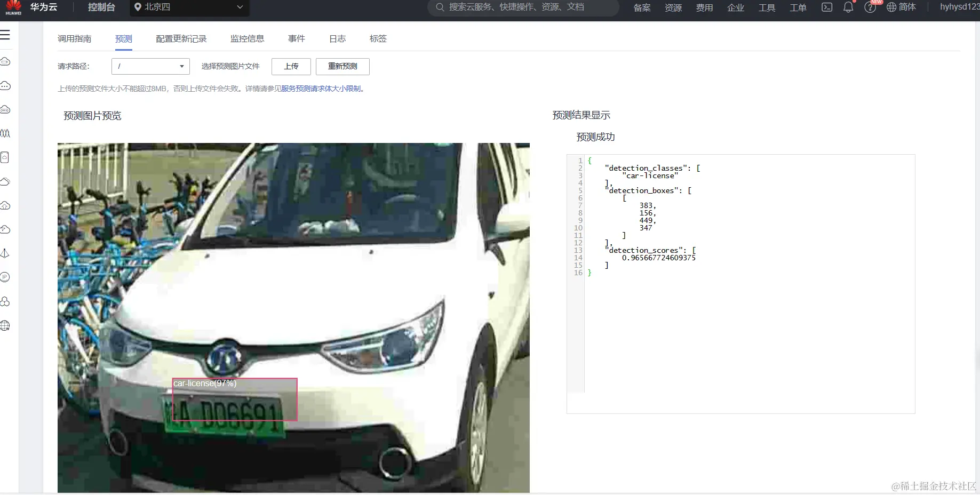980x495 pixels.
Task: Click 华为云 in the header
Action: [x=44, y=7]
